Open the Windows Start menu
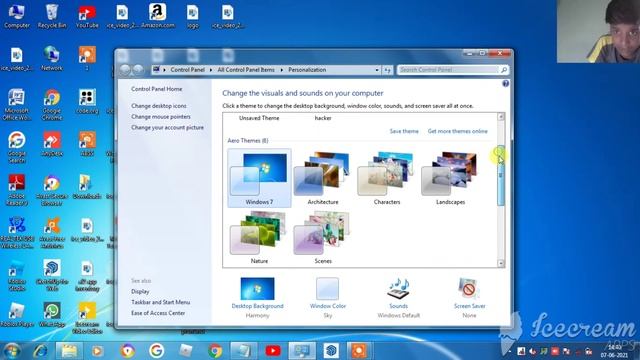This screenshot has width=640, height=360. pos(11,351)
